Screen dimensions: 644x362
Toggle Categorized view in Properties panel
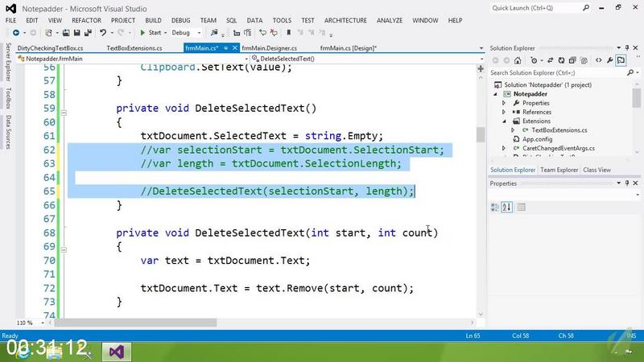(x=495, y=208)
